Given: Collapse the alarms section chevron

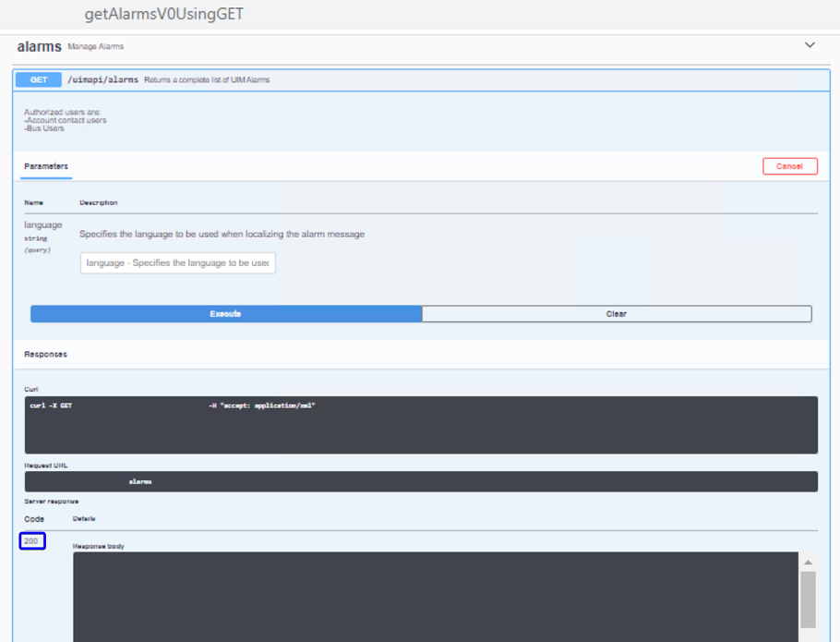Looking at the screenshot, I should (810, 45).
